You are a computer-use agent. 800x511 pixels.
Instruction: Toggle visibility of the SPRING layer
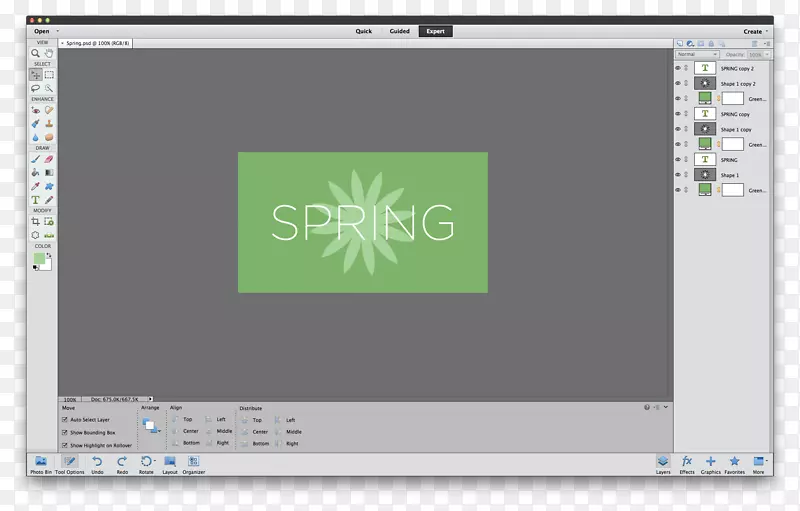678,160
